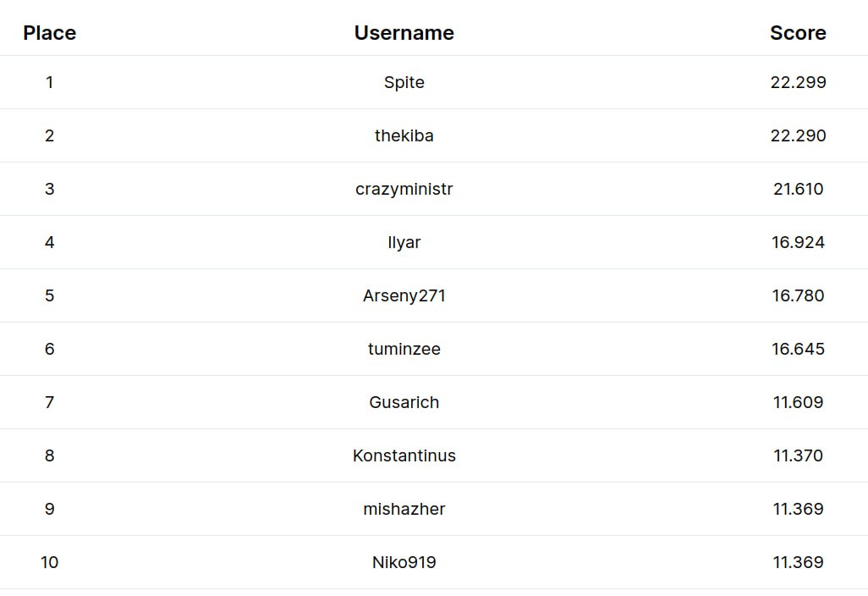Screen dimensions: 868x596
Task: Click on crazyministr username
Action: point(404,189)
